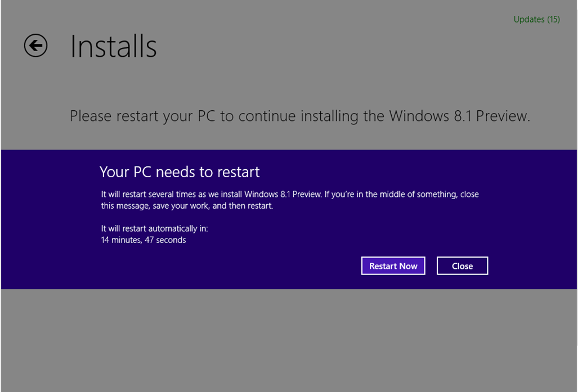Click the '14 minutes, 47 seconds' countdown text
The image size is (578, 392).
pos(144,240)
